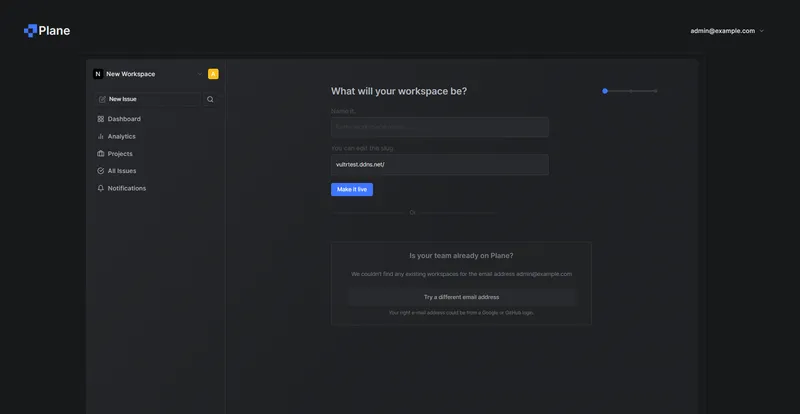Expand the New Workspace switcher chevron
This screenshot has height=414, width=800.
198,74
